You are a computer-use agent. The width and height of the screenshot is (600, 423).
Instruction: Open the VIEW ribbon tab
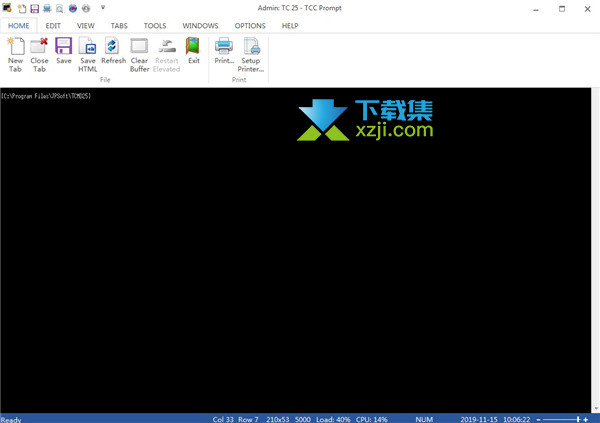point(86,25)
